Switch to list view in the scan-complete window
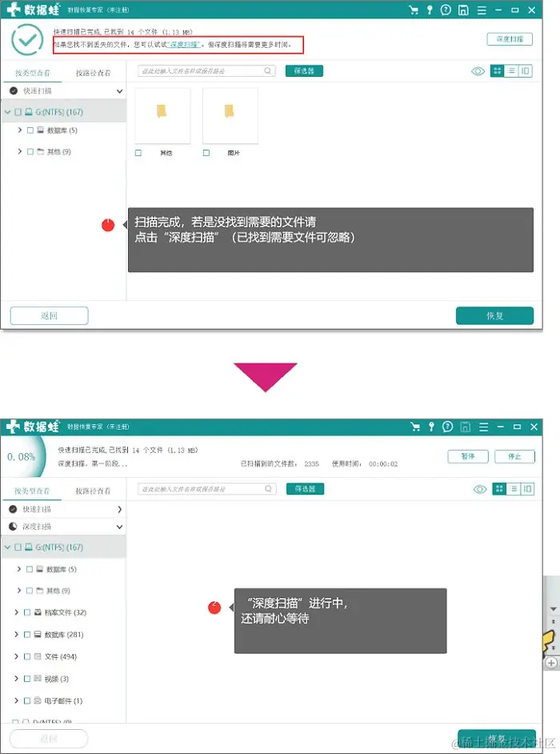560x754 pixels. pos(511,71)
